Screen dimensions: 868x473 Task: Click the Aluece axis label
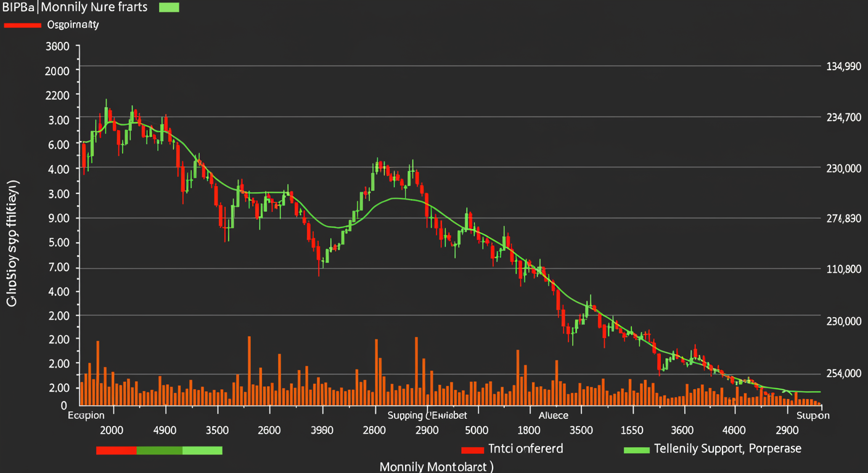[553, 415]
